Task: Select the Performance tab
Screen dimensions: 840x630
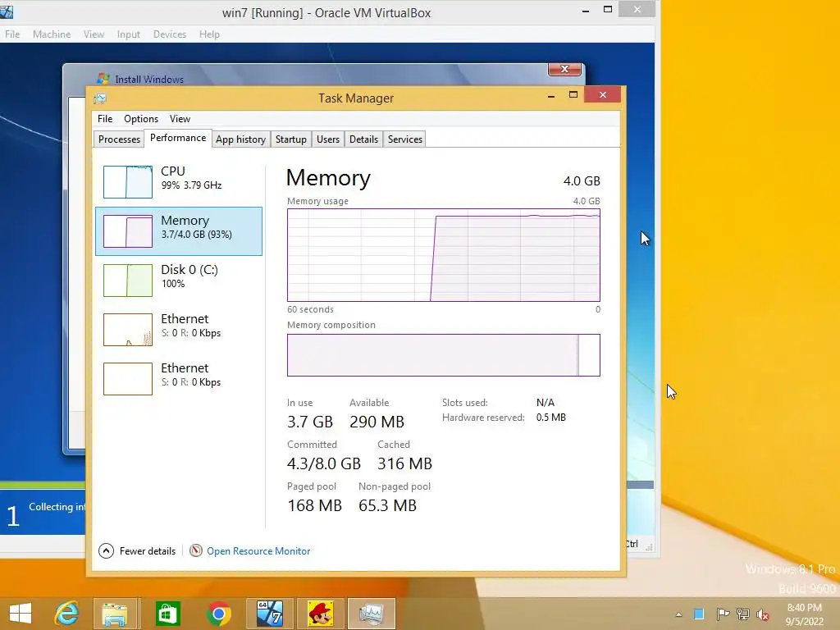Action: click(x=178, y=138)
